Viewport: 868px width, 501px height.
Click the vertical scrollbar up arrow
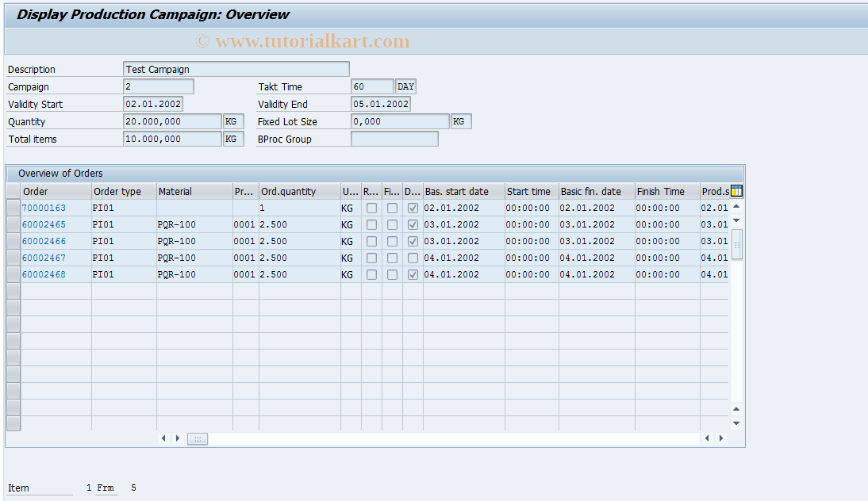click(735, 207)
